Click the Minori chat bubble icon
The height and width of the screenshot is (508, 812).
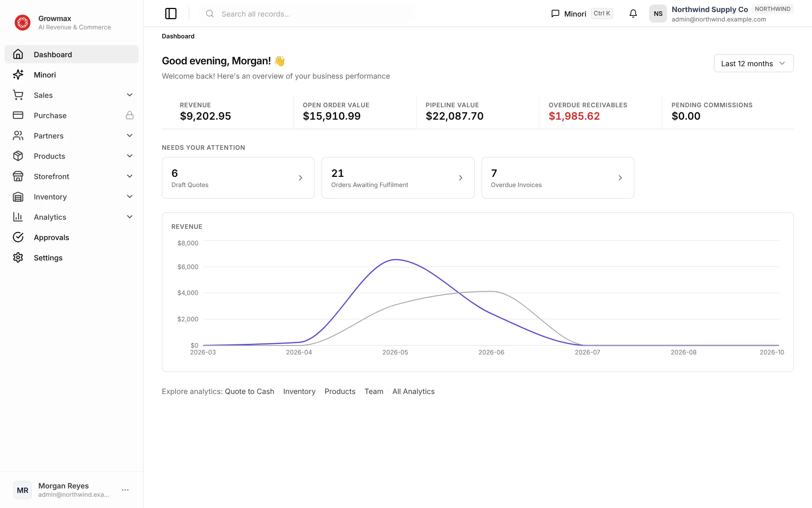point(555,14)
